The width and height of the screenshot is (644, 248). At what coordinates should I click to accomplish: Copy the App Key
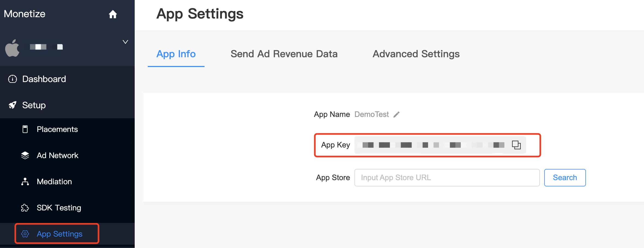click(516, 145)
